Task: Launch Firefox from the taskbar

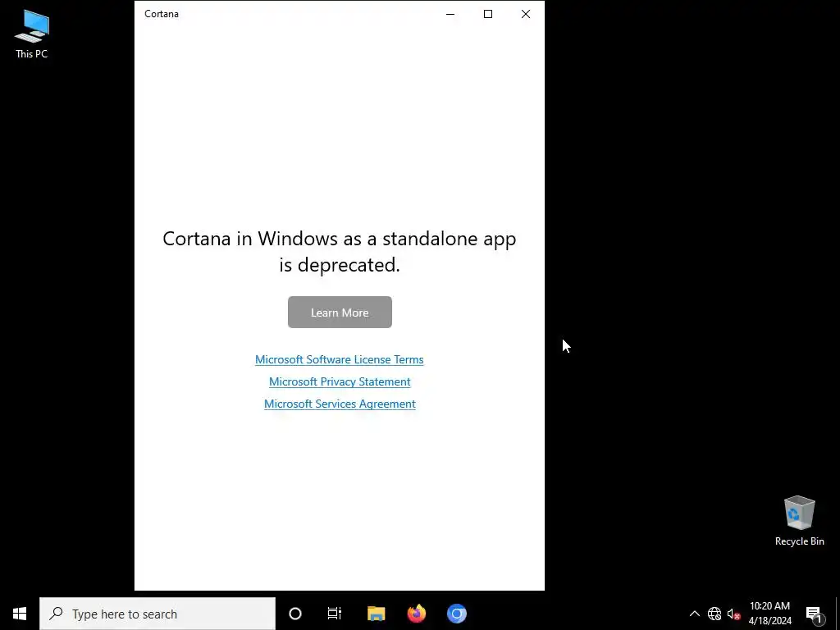Action: point(416,614)
